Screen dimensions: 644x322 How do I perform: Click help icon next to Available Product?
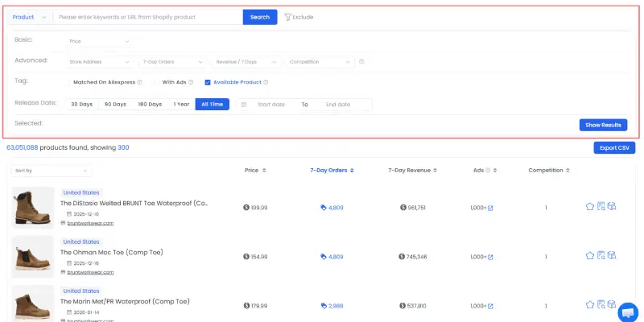click(x=266, y=82)
